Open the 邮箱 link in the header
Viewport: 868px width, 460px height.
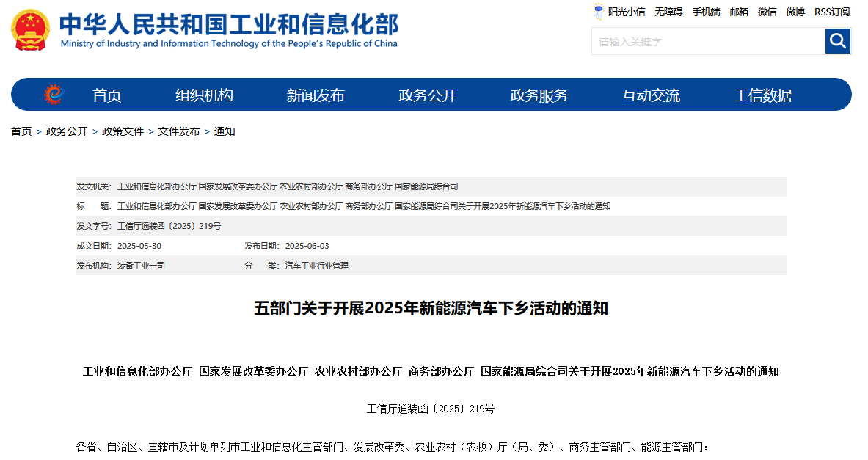(739, 12)
